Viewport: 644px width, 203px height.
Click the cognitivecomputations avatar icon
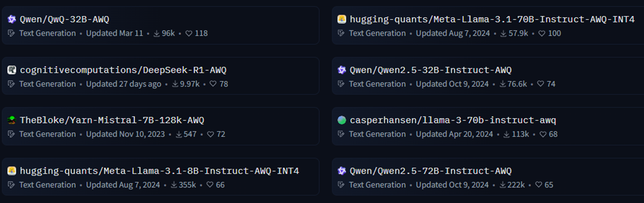point(12,70)
